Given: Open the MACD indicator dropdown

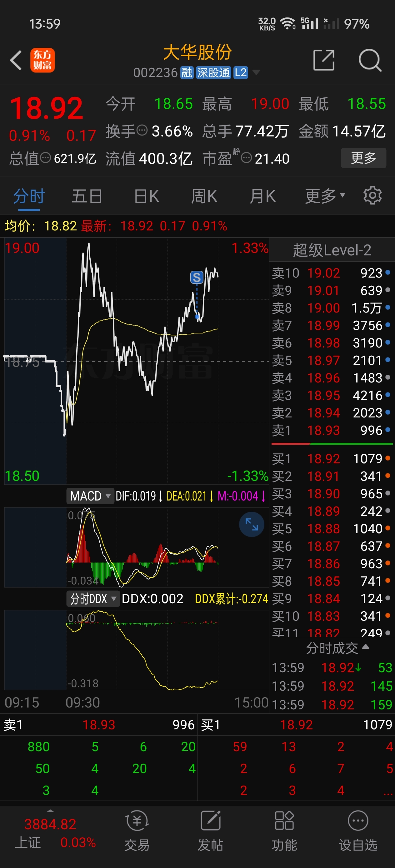Looking at the screenshot, I should click(x=90, y=496).
